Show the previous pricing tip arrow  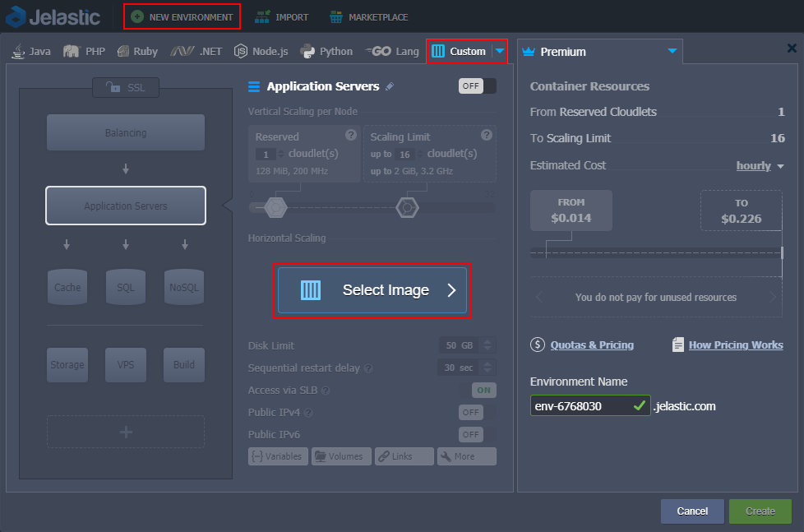(539, 297)
